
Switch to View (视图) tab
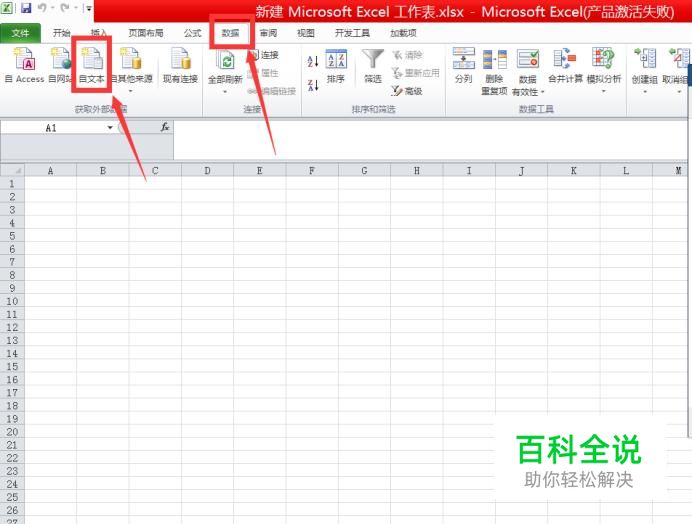306,33
